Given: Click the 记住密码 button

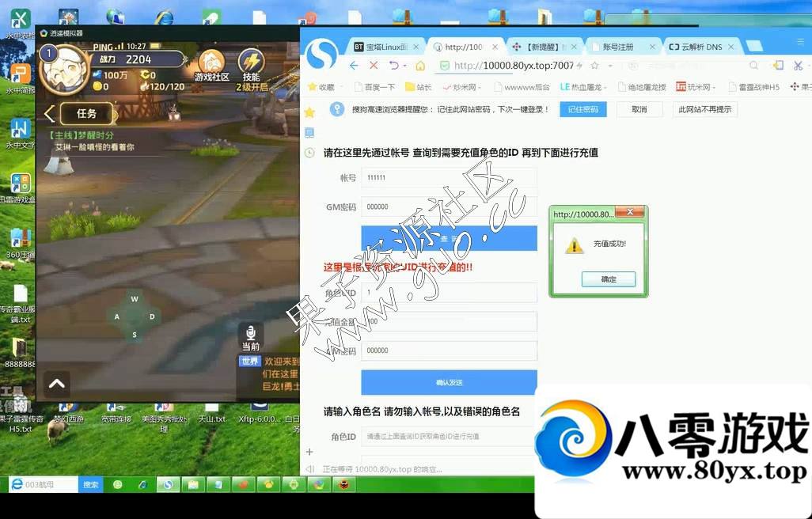Looking at the screenshot, I should tap(582, 109).
